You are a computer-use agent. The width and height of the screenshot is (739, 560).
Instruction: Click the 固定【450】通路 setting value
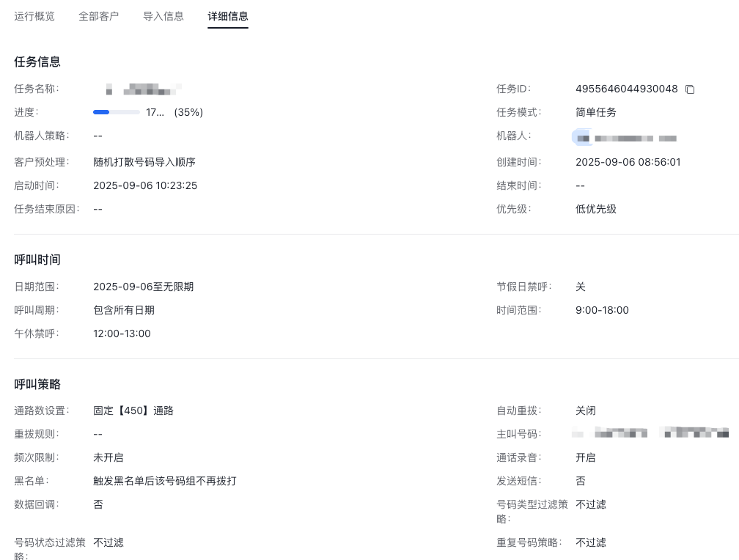[133, 410]
